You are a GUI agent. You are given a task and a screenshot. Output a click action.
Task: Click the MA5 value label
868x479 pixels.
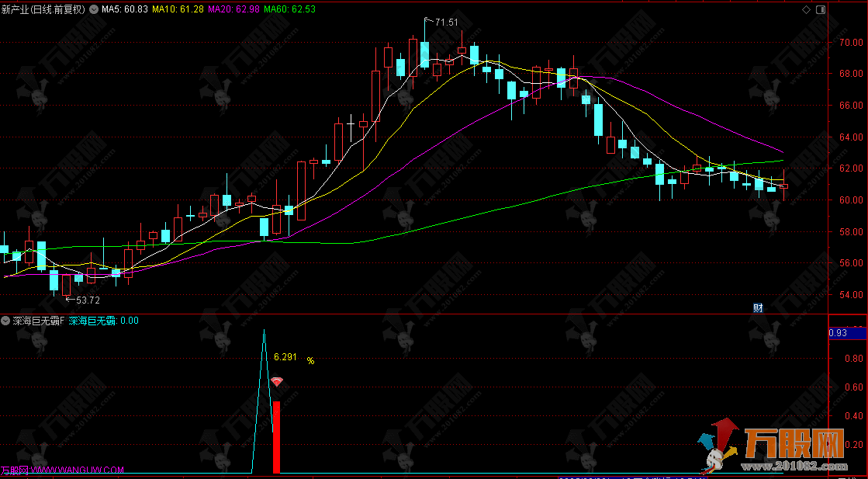coord(126,9)
